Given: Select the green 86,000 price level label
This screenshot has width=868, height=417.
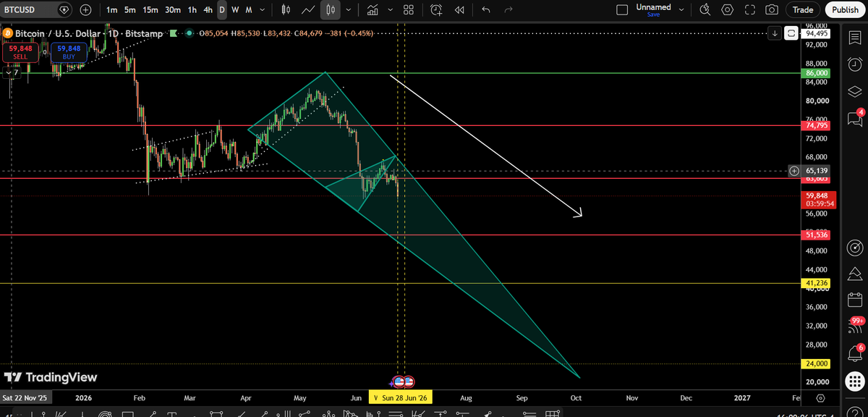Looking at the screenshot, I should pos(816,73).
